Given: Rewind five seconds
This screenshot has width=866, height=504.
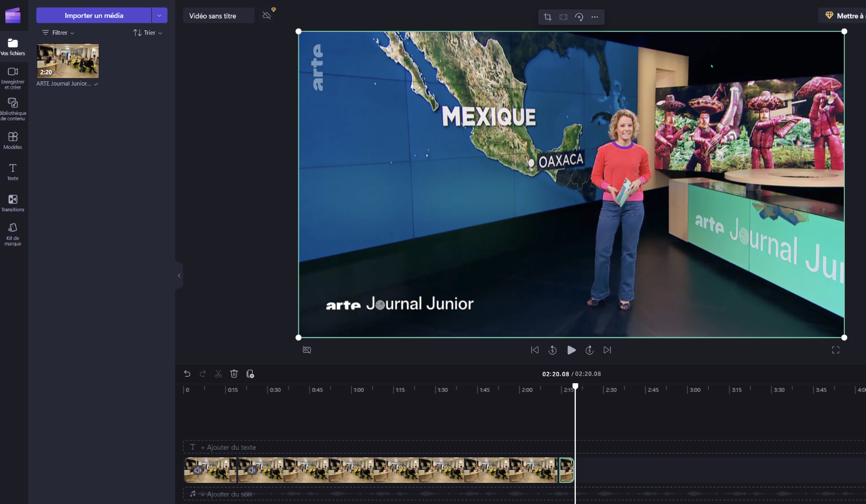Looking at the screenshot, I should (x=553, y=350).
